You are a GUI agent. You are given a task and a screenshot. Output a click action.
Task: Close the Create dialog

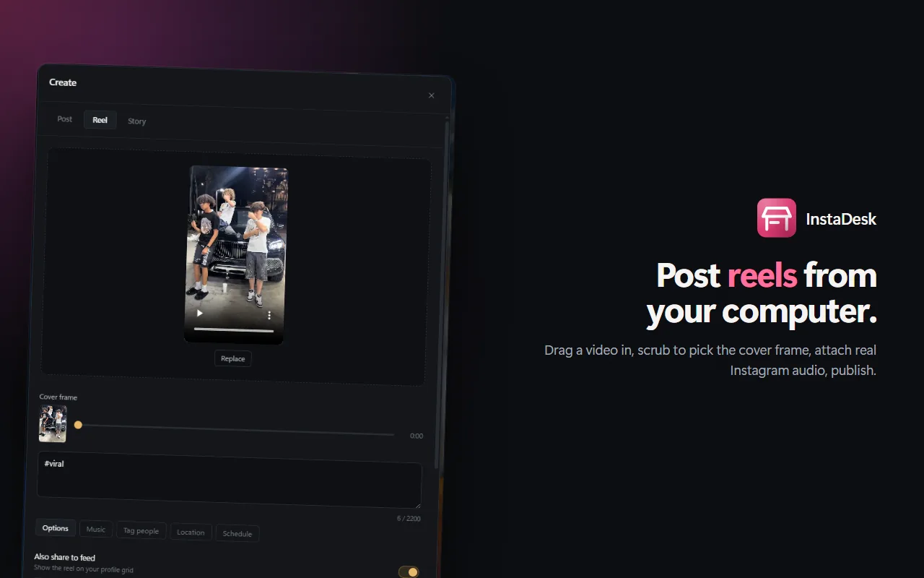point(432,95)
